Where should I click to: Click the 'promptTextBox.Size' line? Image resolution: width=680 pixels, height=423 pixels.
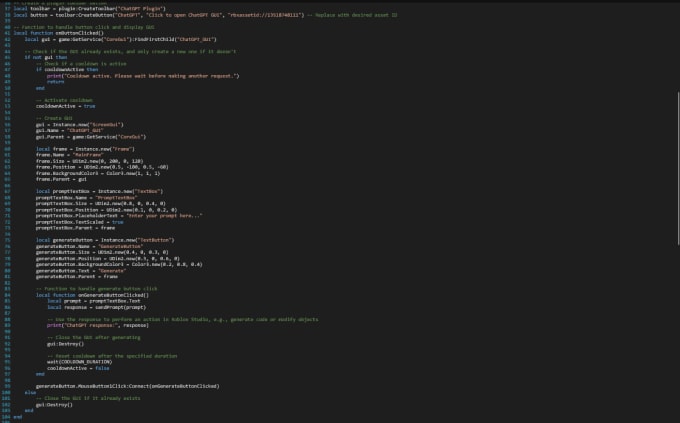101,203
